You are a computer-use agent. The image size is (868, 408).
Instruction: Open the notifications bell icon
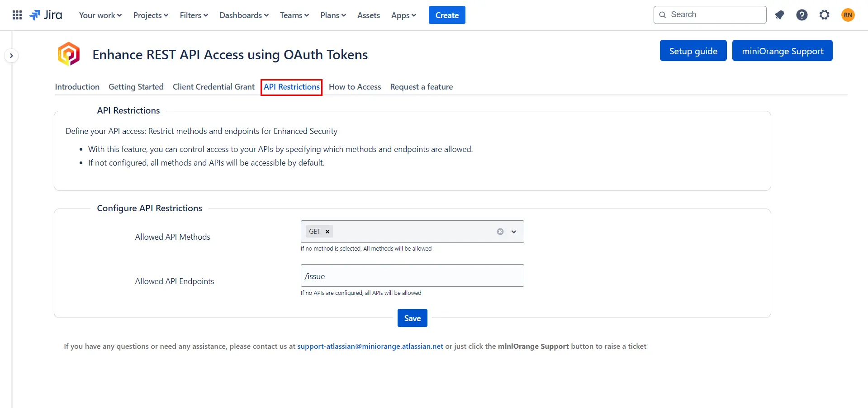[779, 15]
